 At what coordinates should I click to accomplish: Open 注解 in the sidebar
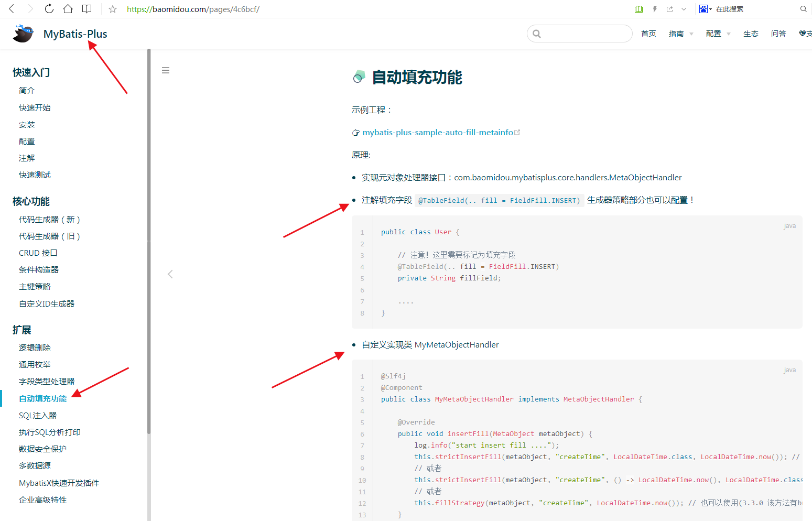pos(27,158)
